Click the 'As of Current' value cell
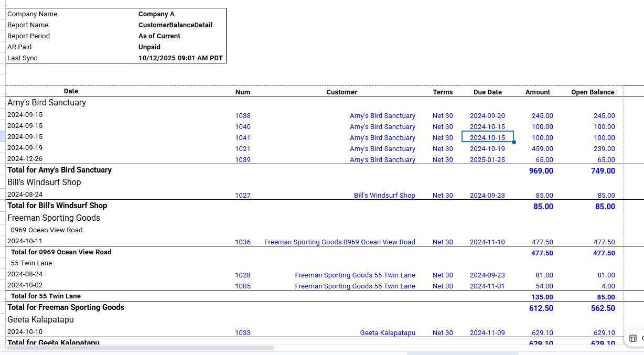 click(159, 36)
